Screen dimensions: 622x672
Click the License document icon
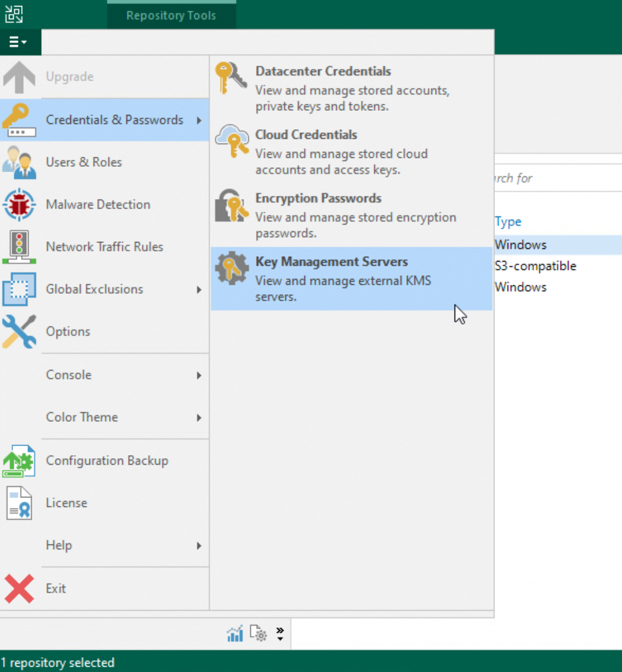(20, 503)
